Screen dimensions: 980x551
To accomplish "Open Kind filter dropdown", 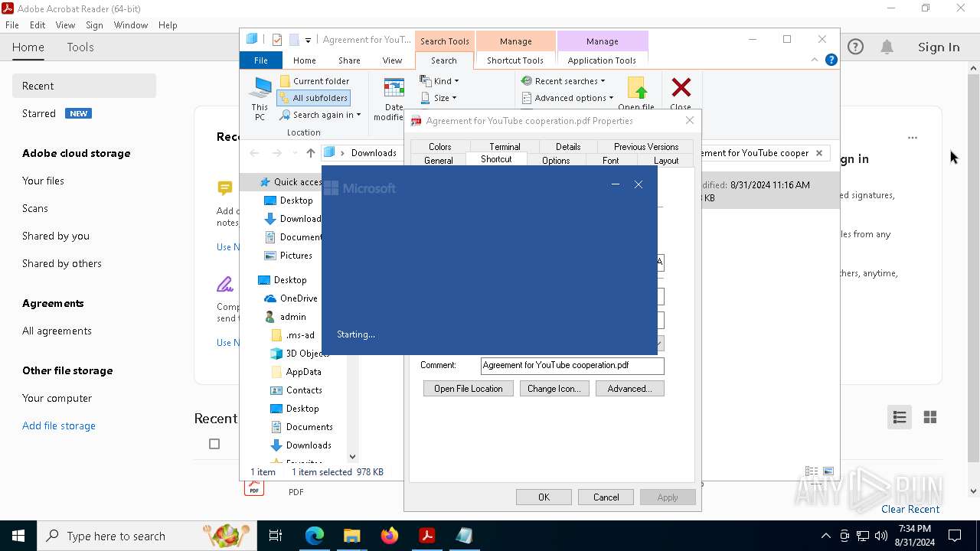I will coord(439,81).
